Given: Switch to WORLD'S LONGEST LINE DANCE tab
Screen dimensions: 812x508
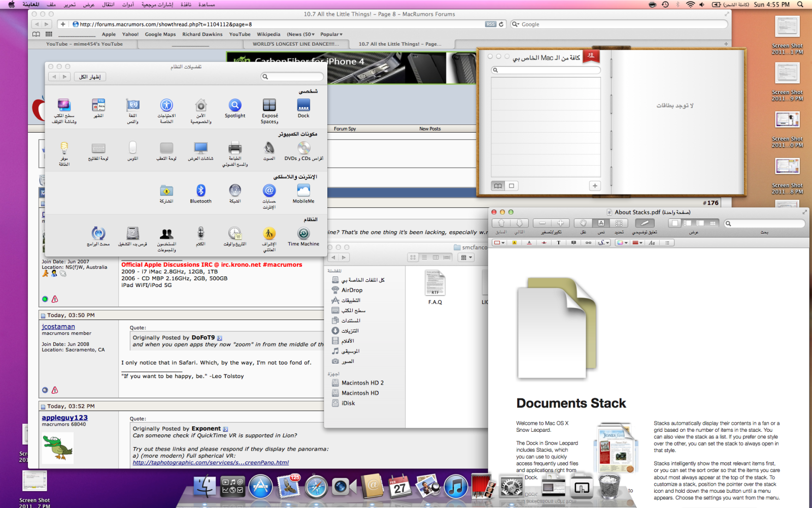Looking at the screenshot, I should 296,44.
